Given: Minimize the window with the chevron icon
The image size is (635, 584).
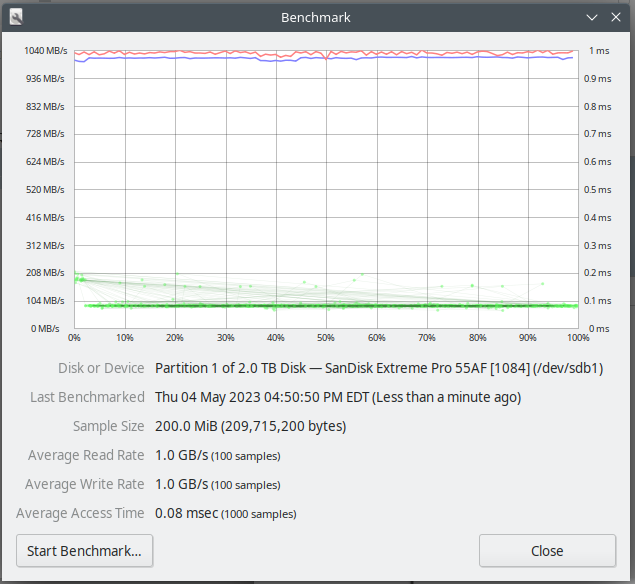Looking at the screenshot, I should pos(592,17).
